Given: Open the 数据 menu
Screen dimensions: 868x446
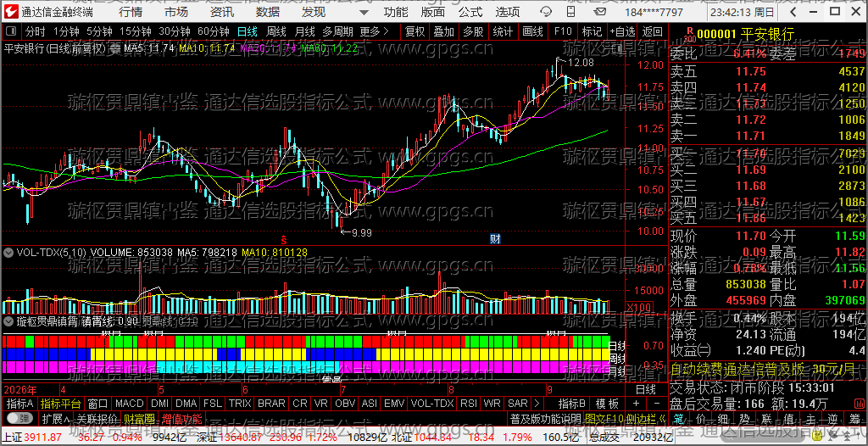Looking at the screenshot, I should 268,12.
